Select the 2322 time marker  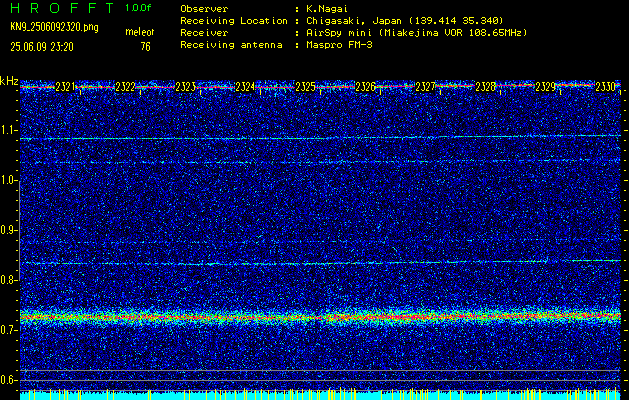click(125, 87)
